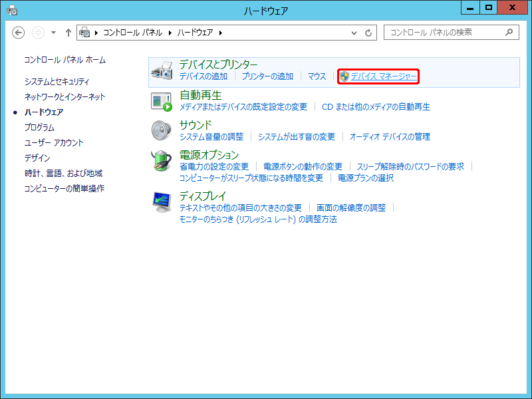Go back with the back arrow button
532x399 pixels.
(19, 33)
